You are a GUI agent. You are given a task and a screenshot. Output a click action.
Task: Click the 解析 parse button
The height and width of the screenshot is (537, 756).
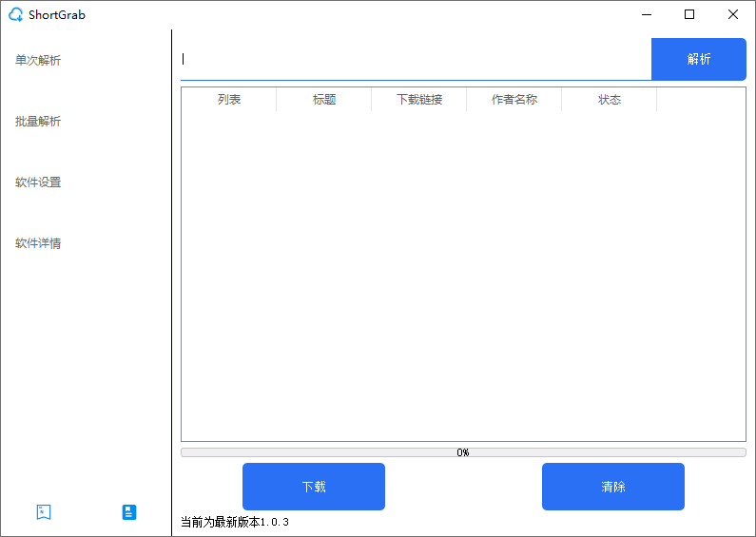698,59
